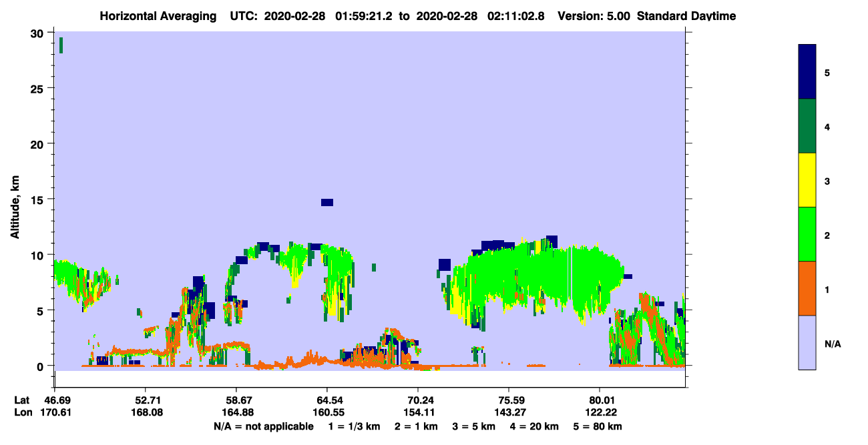Click the end time '02:11:02.8' in title

click(x=517, y=15)
